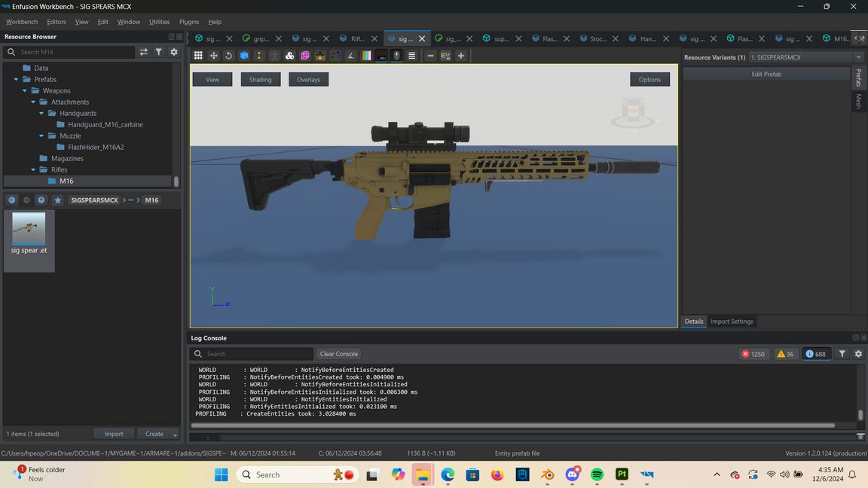Viewport: 868px width, 488px height.
Task: Open Resource Browser settings gear
Action: click(174, 52)
